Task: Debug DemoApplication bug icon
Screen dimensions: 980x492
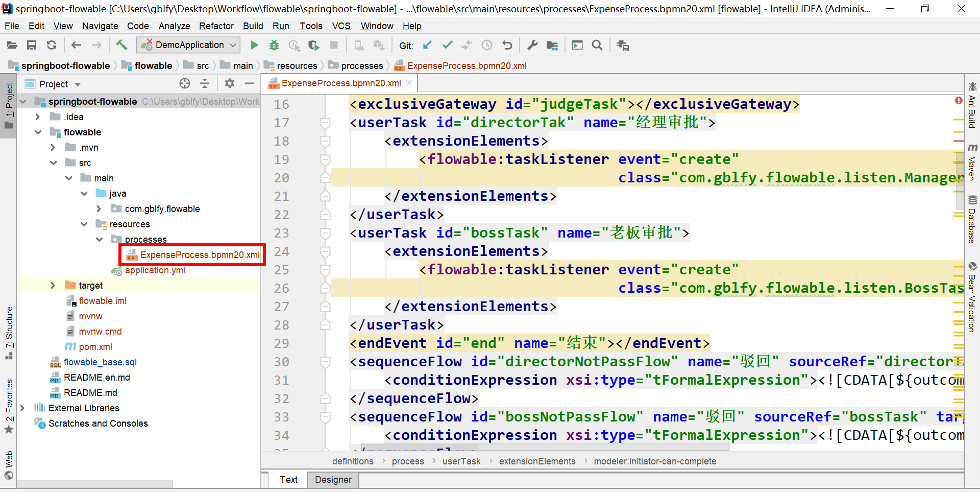Action: [274, 45]
